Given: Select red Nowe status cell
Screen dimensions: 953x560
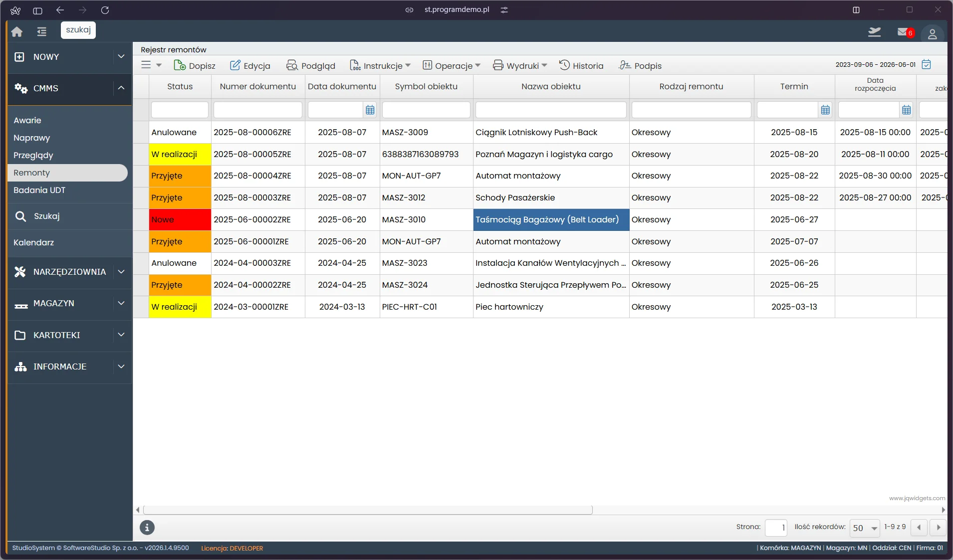Looking at the screenshot, I should click(x=180, y=219).
